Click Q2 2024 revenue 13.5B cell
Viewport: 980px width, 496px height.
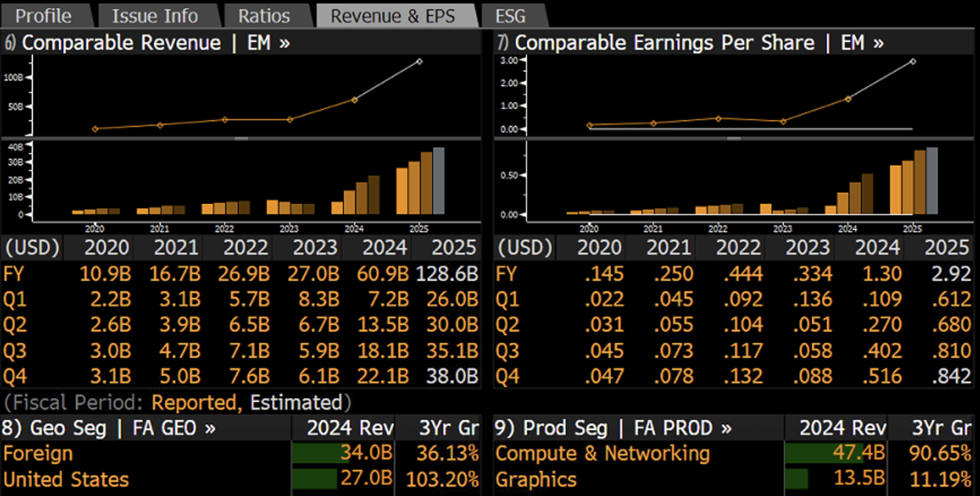tap(383, 325)
